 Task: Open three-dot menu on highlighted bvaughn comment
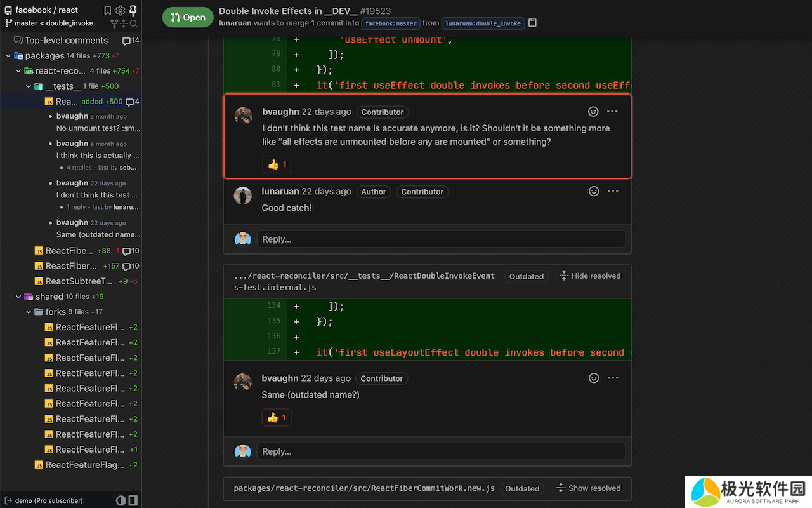click(x=612, y=111)
